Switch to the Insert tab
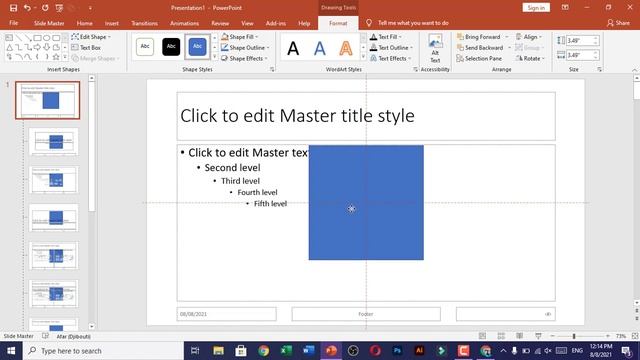The width and height of the screenshot is (640, 360). [x=111, y=23]
